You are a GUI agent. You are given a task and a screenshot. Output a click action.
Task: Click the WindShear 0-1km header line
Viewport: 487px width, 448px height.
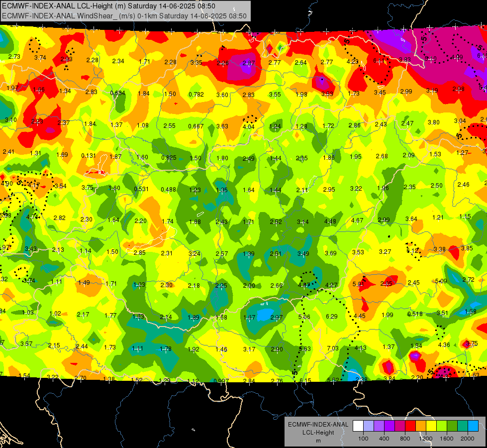[124, 16]
